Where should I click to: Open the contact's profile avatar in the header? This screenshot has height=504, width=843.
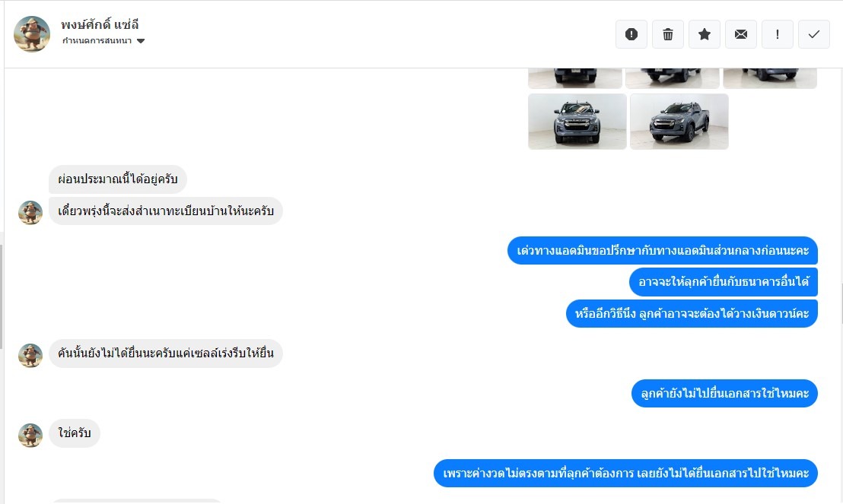coord(32,34)
